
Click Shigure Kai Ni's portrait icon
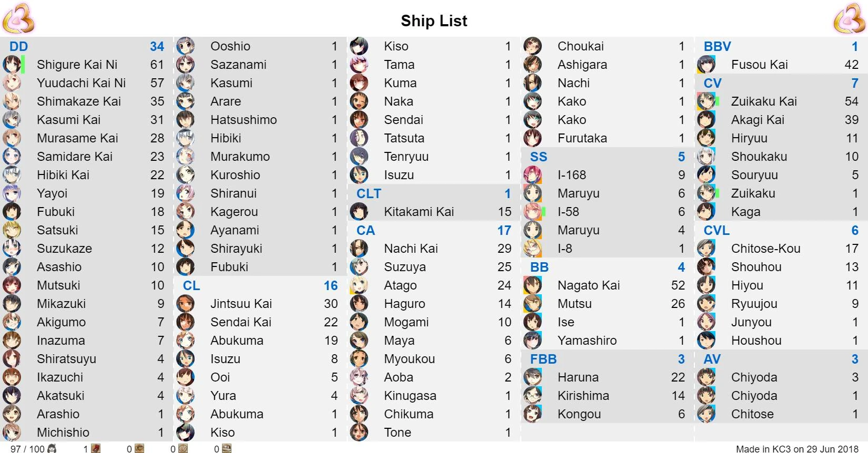click(12, 65)
